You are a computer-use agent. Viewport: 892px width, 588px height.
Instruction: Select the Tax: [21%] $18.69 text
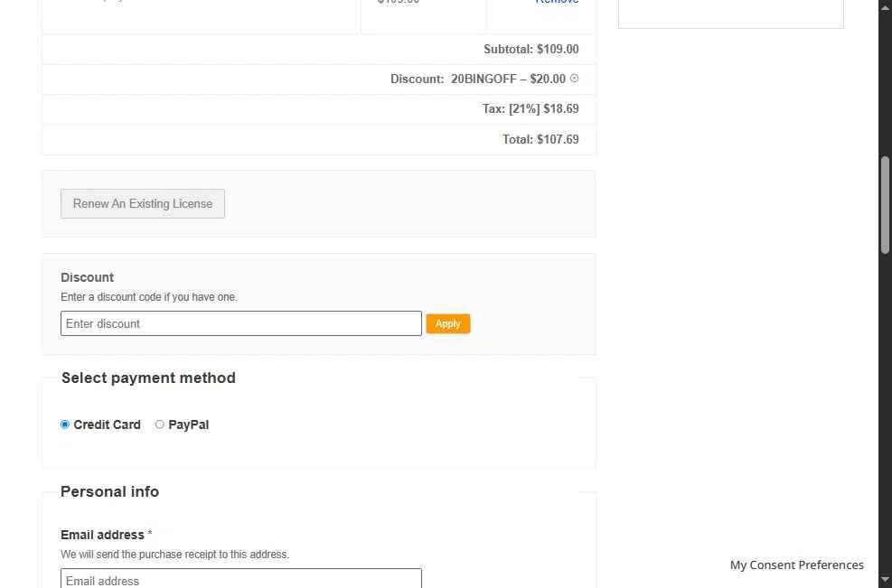[x=531, y=108]
